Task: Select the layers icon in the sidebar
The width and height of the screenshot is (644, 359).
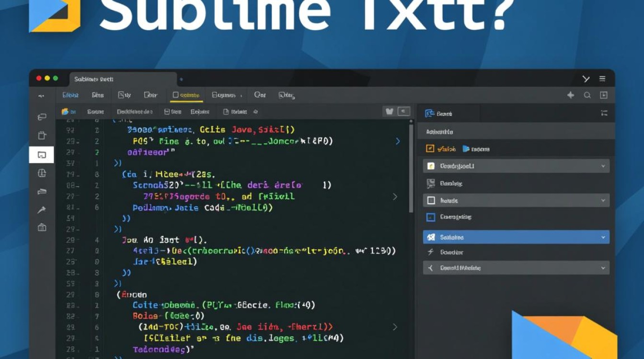Action: pyautogui.click(x=41, y=173)
